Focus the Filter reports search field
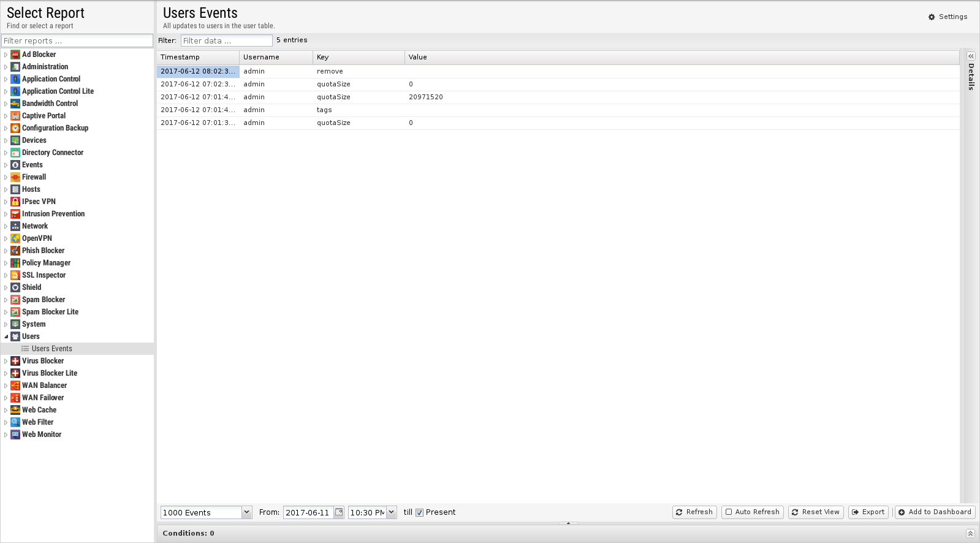The height and width of the screenshot is (543, 980). point(77,40)
